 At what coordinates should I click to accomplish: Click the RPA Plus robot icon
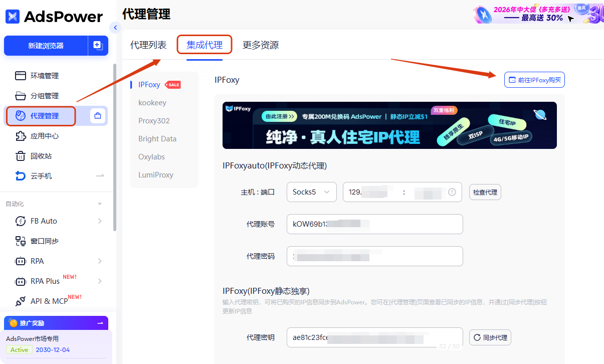[x=21, y=281]
